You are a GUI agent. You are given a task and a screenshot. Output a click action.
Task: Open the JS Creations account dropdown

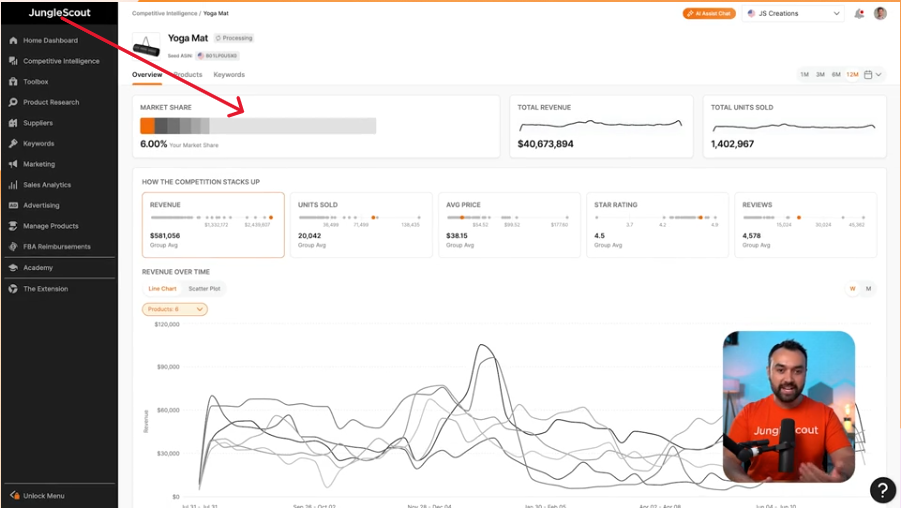793,13
